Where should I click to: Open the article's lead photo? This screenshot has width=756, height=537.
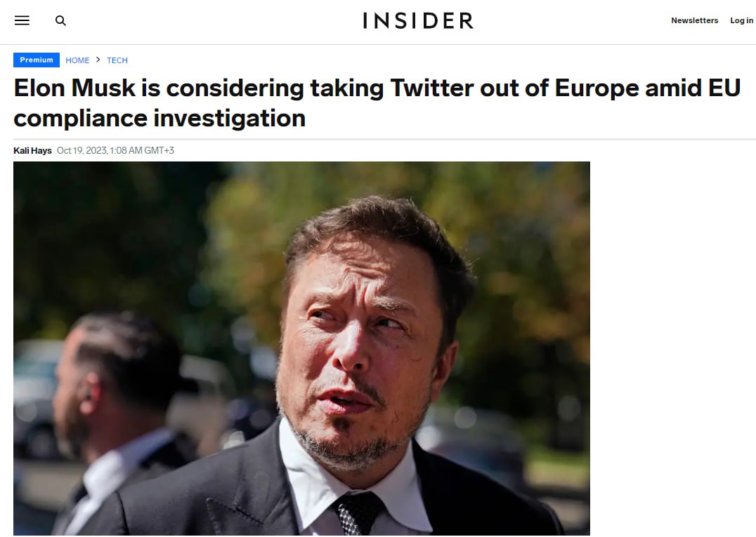pos(301,348)
